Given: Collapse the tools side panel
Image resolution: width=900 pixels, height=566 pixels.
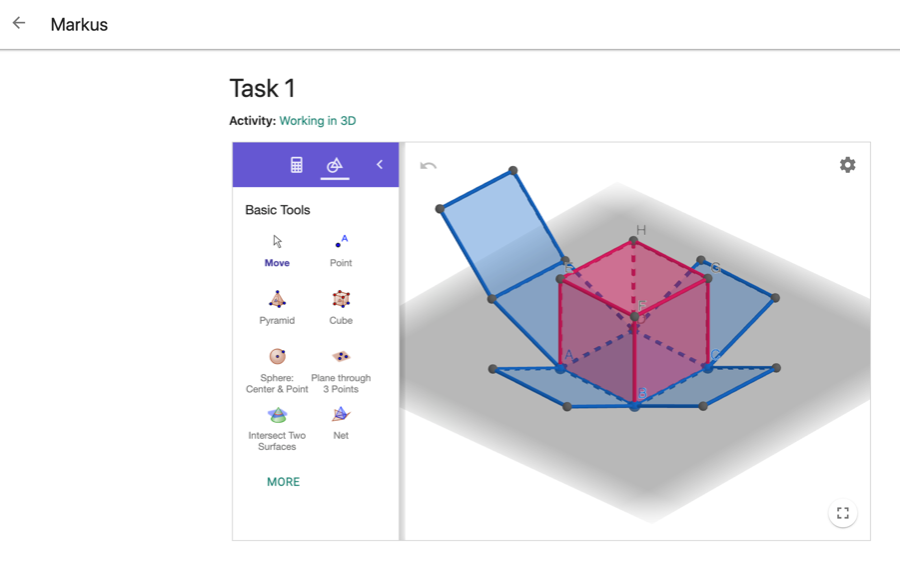Looking at the screenshot, I should pos(379,164).
